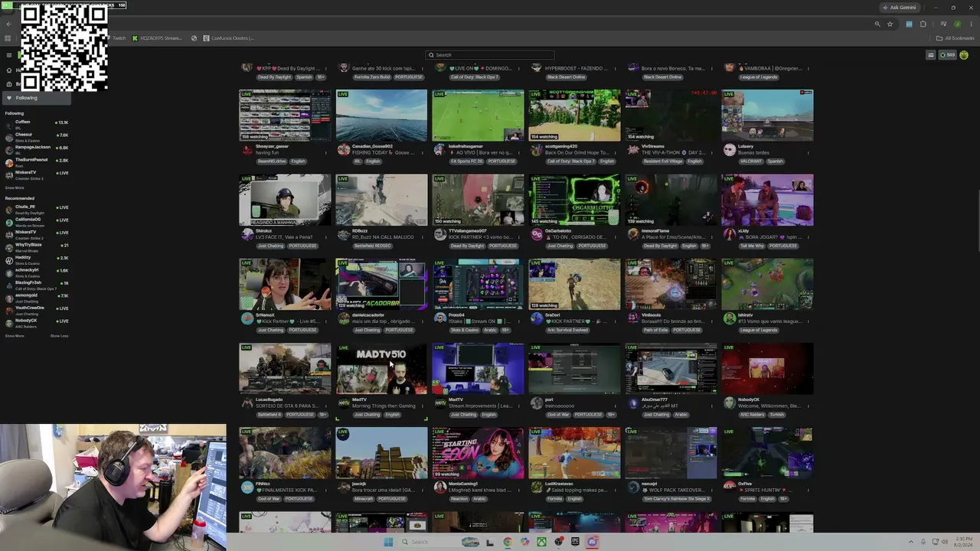The height and width of the screenshot is (551, 980).
Task: Open kakefreitasgamer soccer stream thumbnail
Action: (x=478, y=116)
